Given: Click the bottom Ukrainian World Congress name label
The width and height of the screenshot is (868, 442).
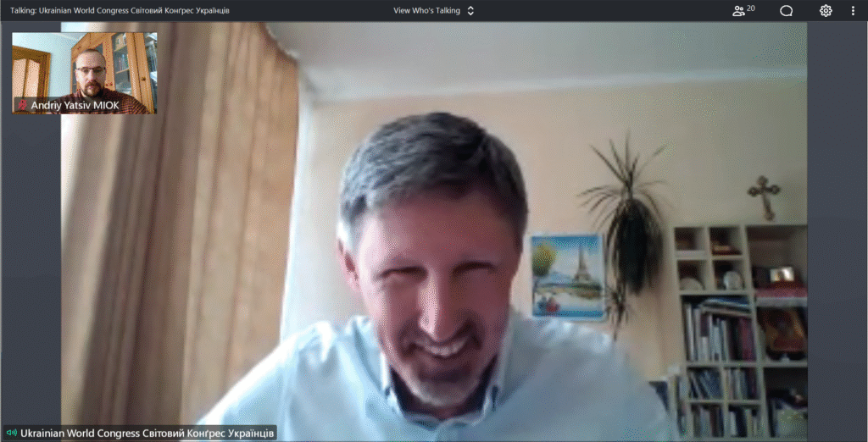Looking at the screenshot, I should (147, 433).
